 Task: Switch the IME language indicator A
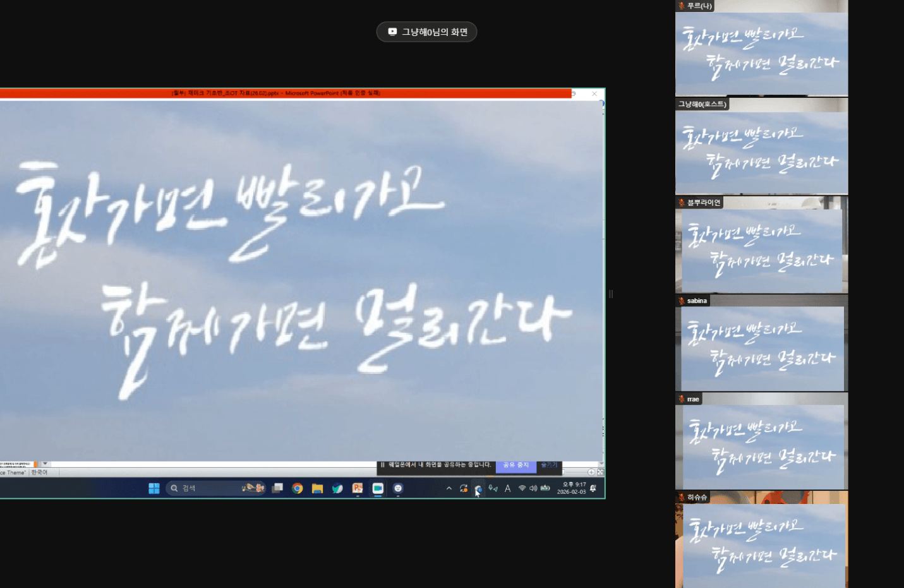(x=507, y=488)
